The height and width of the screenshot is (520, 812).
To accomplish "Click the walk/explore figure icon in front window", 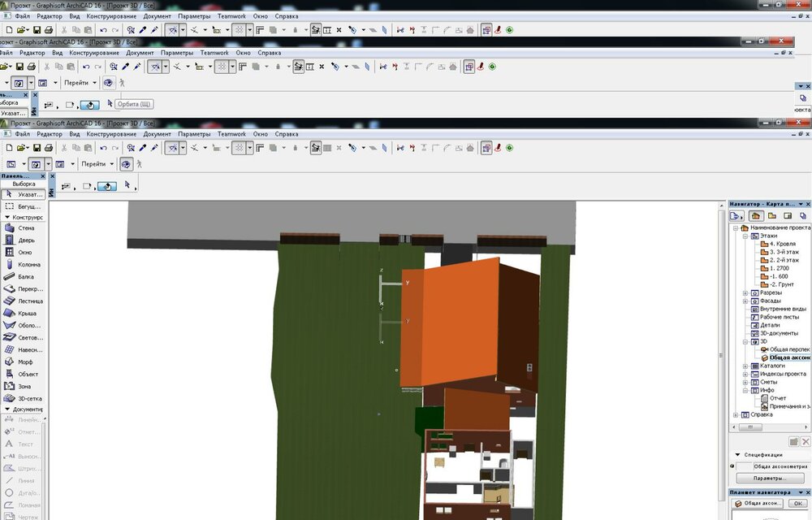I will coord(139,164).
